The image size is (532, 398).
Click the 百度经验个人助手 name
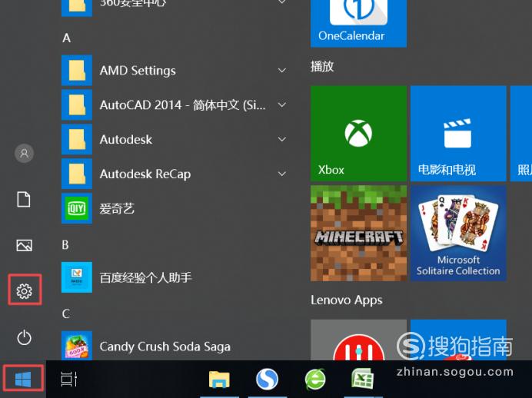146,277
